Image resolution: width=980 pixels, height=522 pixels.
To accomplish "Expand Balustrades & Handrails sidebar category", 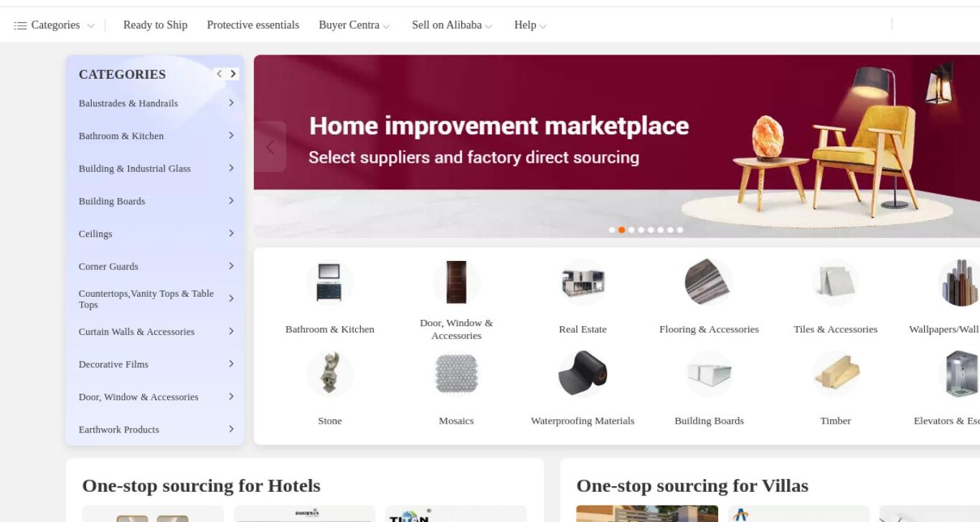I will pos(156,103).
